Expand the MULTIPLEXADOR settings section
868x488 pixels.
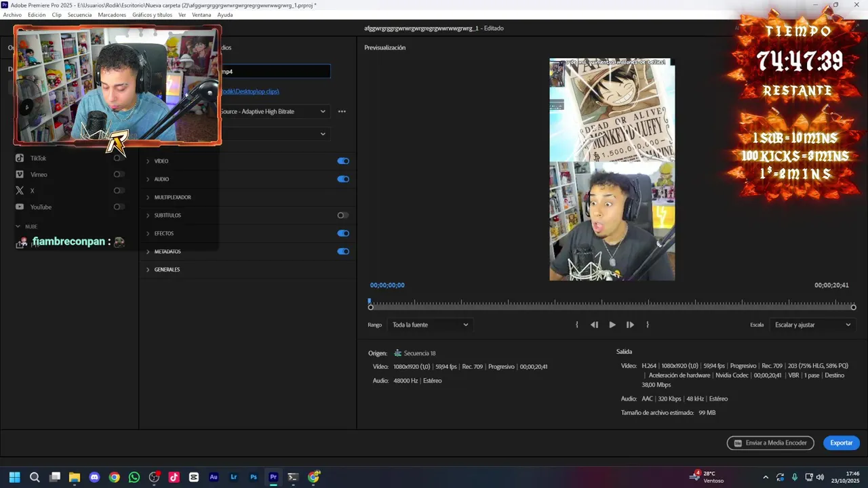[148, 197]
